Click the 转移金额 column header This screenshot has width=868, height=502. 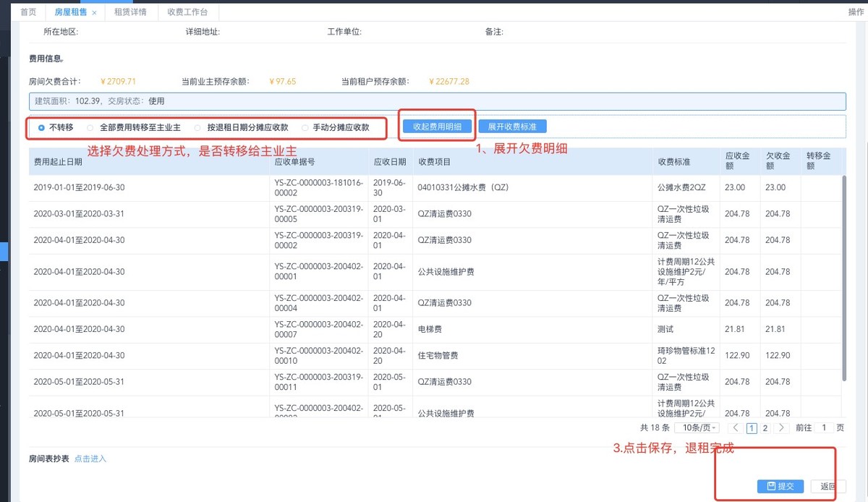(x=820, y=162)
